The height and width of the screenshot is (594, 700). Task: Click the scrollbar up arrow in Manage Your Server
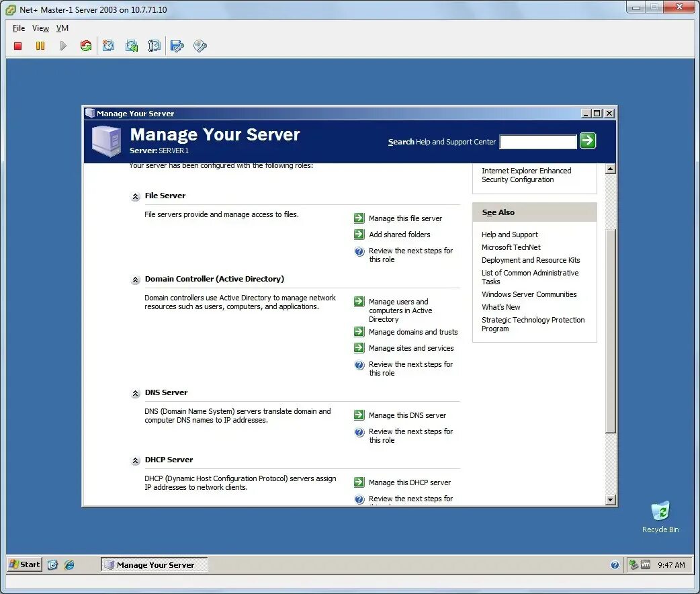[610, 169]
